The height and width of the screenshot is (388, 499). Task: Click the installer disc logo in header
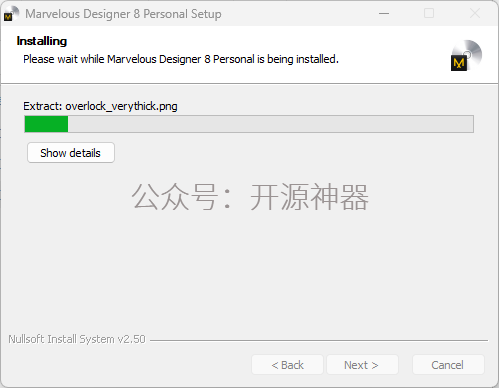466,55
